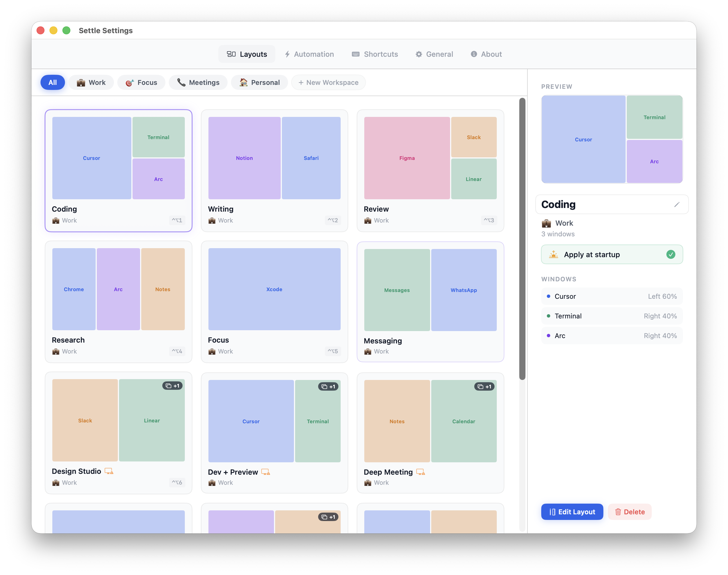The image size is (728, 575).
Task: Expand the +1 badge on Design Studio
Action: click(x=173, y=386)
